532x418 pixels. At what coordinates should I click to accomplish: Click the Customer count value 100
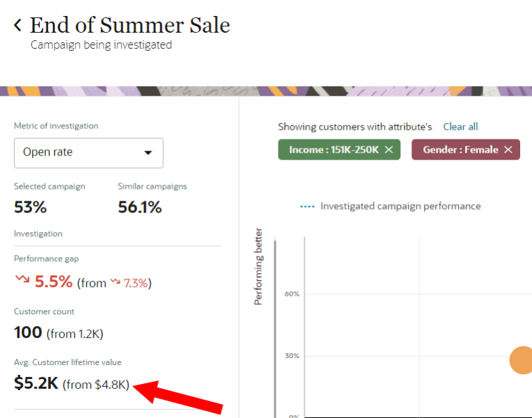click(x=28, y=332)
